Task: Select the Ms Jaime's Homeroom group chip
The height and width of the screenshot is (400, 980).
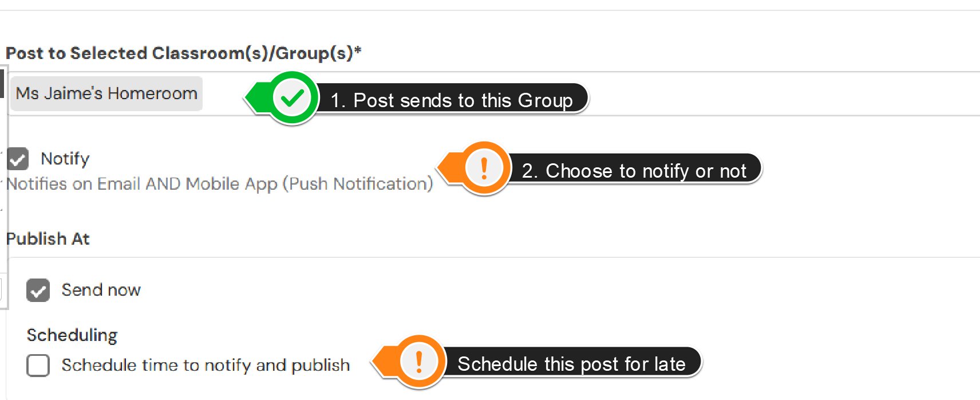Action: [106, 93]
